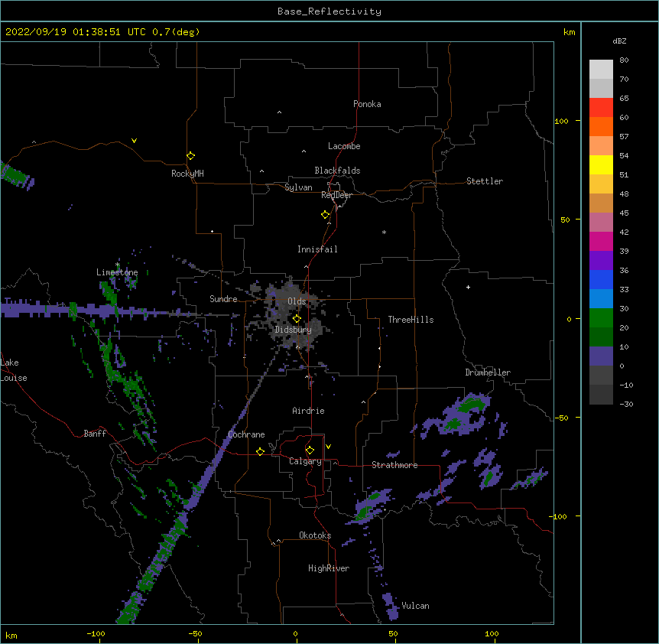Select the purple echo patch beside Vulcan

click(x=391, y=607)
